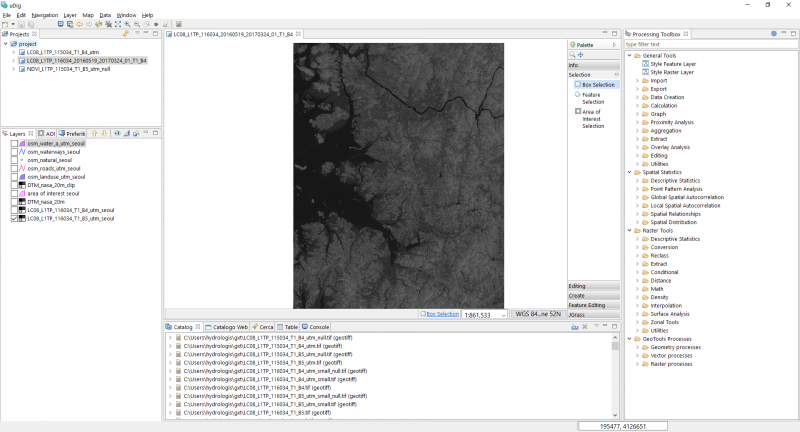Image resolution: width=800 pixels, height=432 pixels.
Task: Select the Box Selection tool in Palette
Action: (x=596, y=85)
